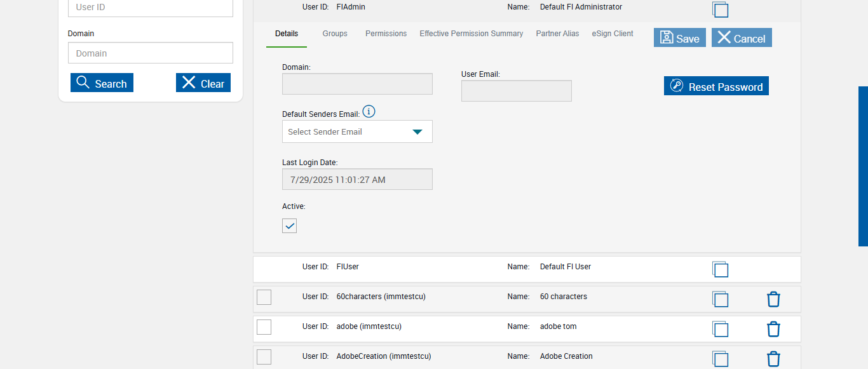Click the Search button
Viewport: 868px width, 369px height.
pyautogui.click(x=102, y=83)
